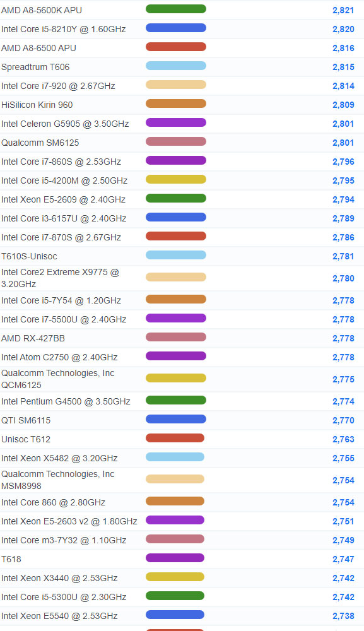Select Intel Atom C2750 @ 2.40GHz
Viewport: 364px width, 631px height.
(59, 357)
